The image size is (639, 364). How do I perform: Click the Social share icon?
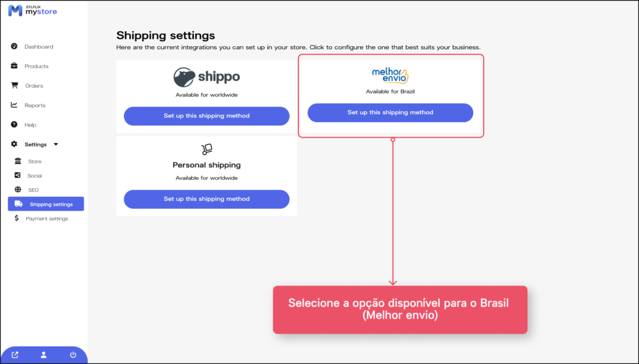coord(17,176)
